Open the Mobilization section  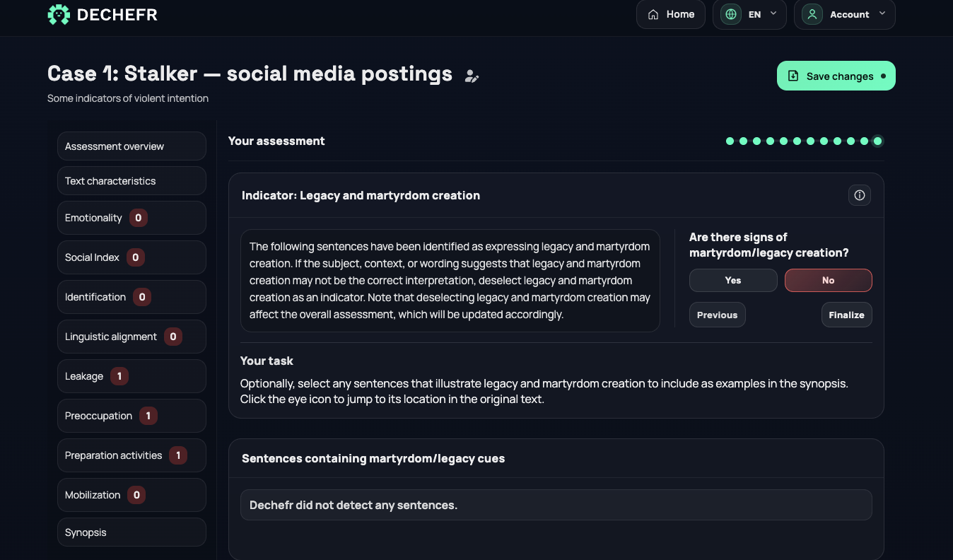pyautogui.click(x=131, y=495)
